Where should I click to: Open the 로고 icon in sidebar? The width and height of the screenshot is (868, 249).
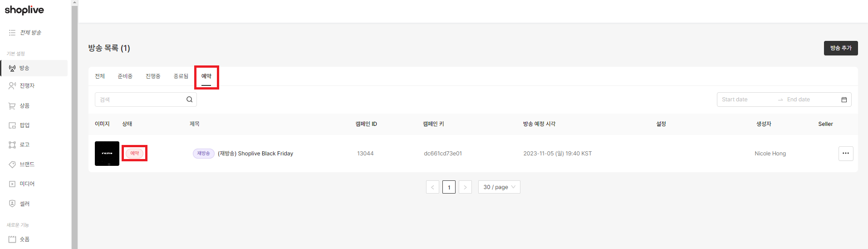click(12, 145)
